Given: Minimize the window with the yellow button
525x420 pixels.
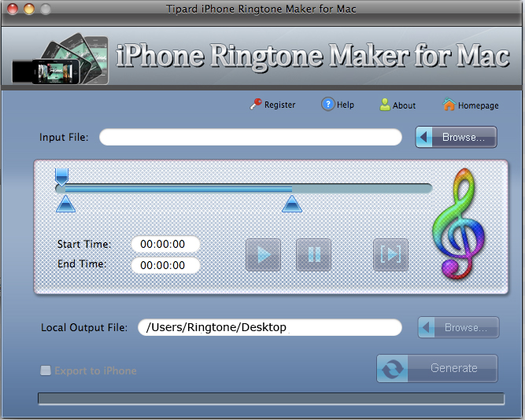Looking at the screenshot, I should coord(29,9).
